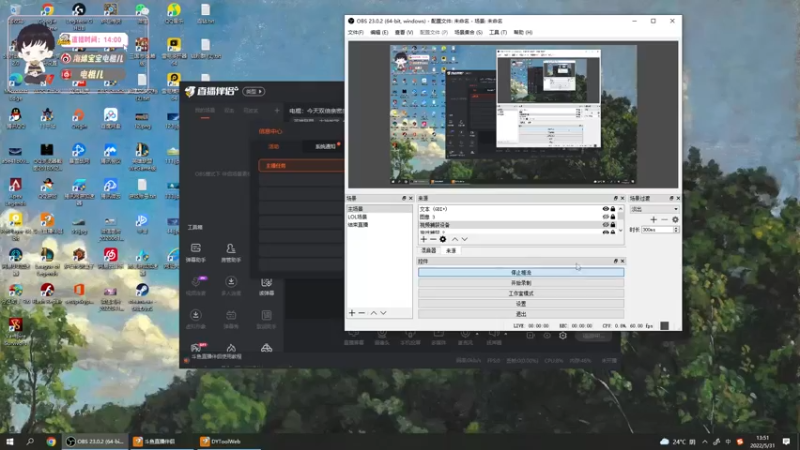The image size is (800, 450).
Task: Float the OBS Scenes dock panel
Action: pos(404,198)
